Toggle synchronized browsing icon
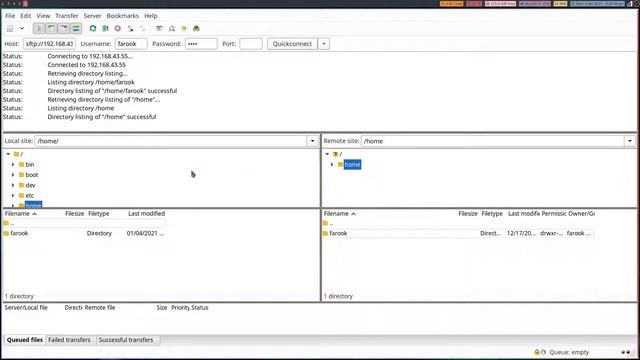 (184, 29)
